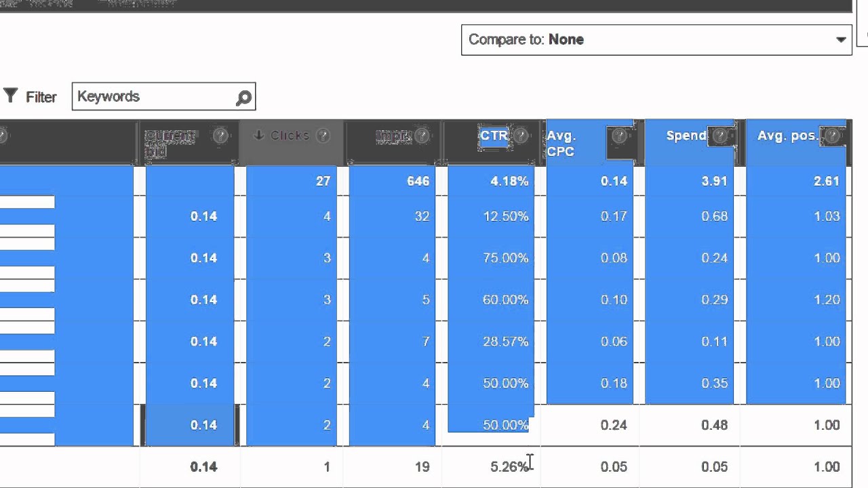Screen dimensions: 868x488
Task: Click the Filter funnel icon
Action: 10,96
